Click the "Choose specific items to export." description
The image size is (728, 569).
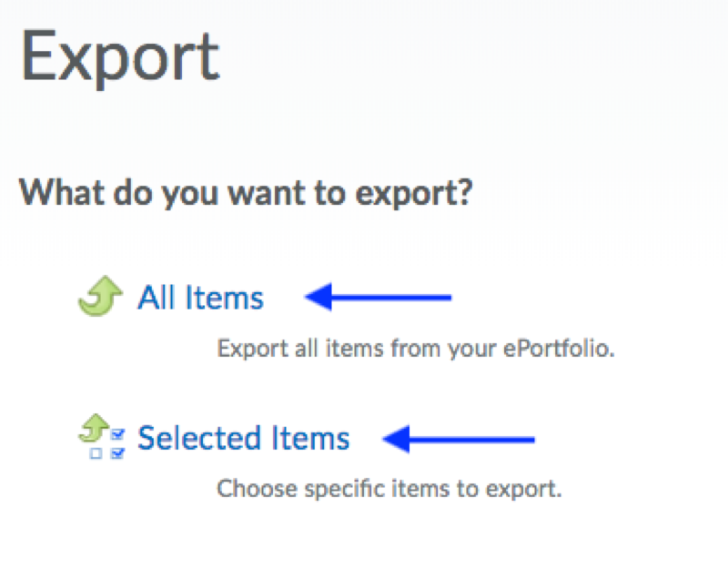coord(389,489)
